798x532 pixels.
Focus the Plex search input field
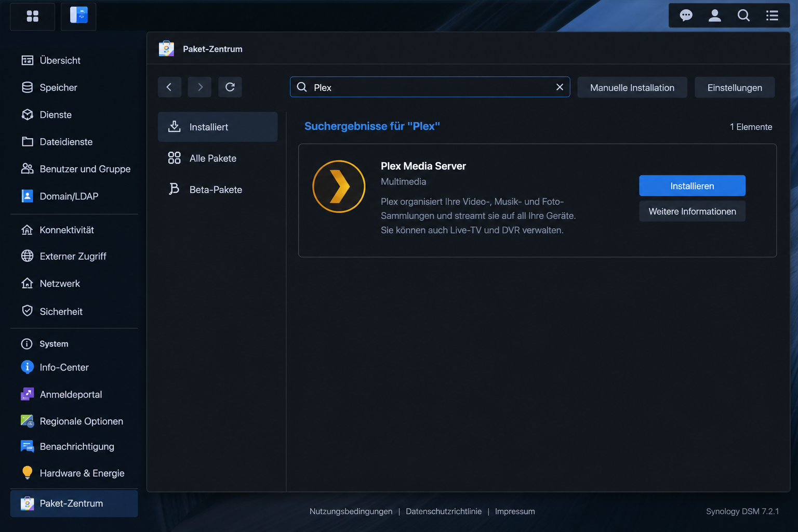[430, 87]
